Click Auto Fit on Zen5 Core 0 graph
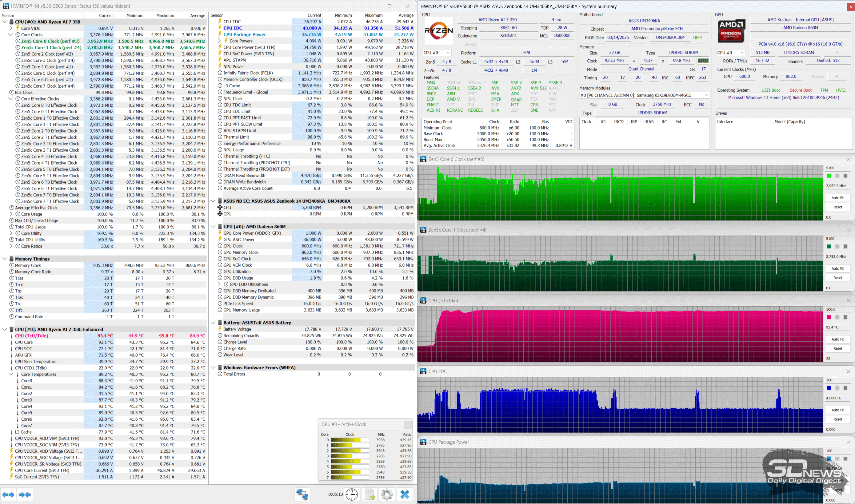Screen dimensions: 855x504 coord(837,198)
